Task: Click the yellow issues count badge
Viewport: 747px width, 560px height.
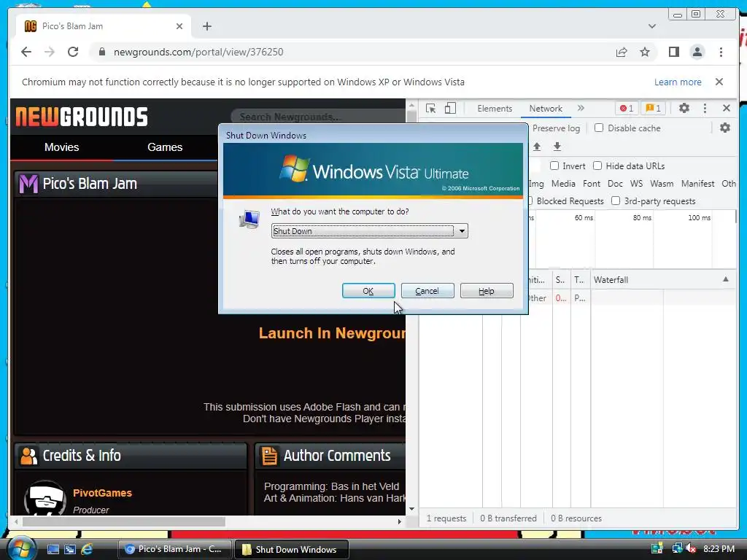Action: click(x=653, y=109)
